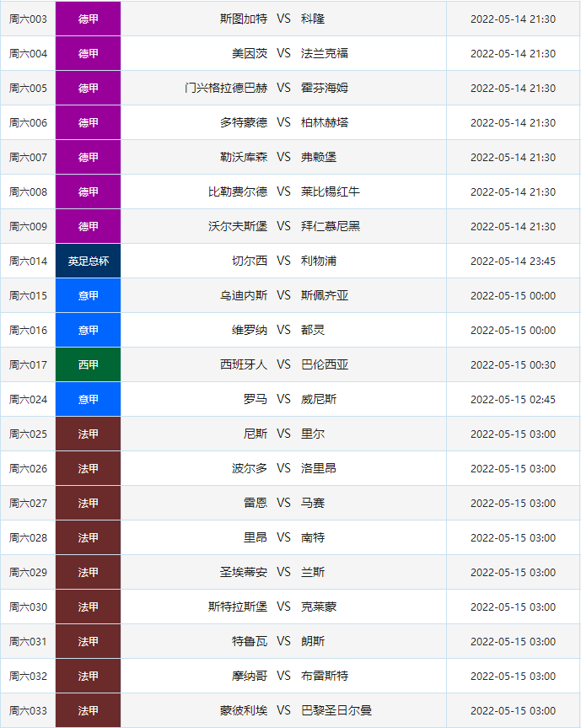Screen dimensions: 581x728
Task: Click away team 巴伦西亚
Action: (325, 365)
